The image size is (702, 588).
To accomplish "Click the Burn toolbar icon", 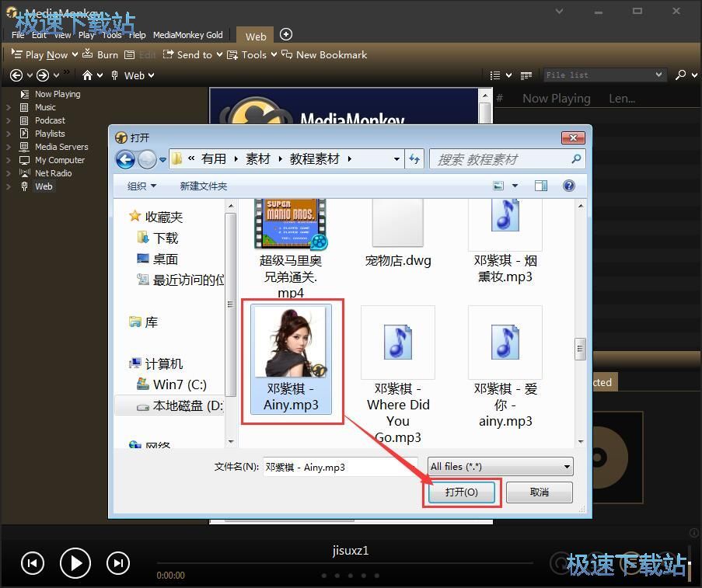I will (x=100, y=55).
